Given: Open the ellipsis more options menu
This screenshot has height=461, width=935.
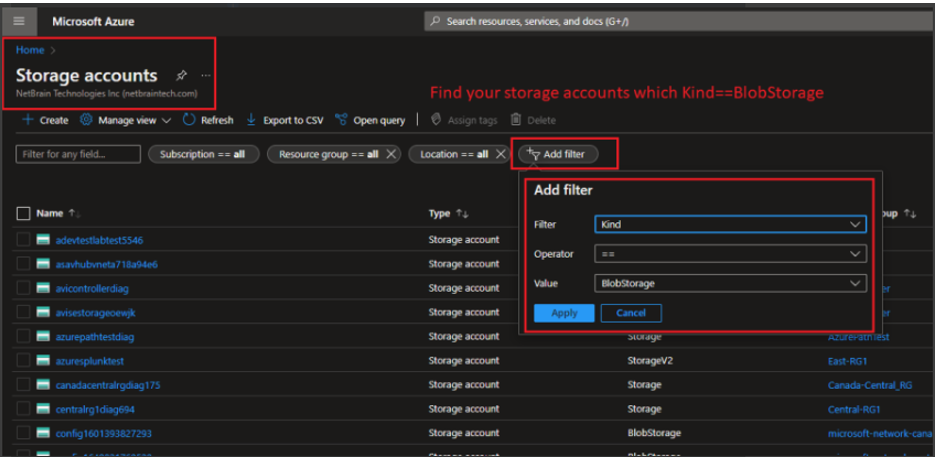Looking at the screenshot, I should (206, 75).
